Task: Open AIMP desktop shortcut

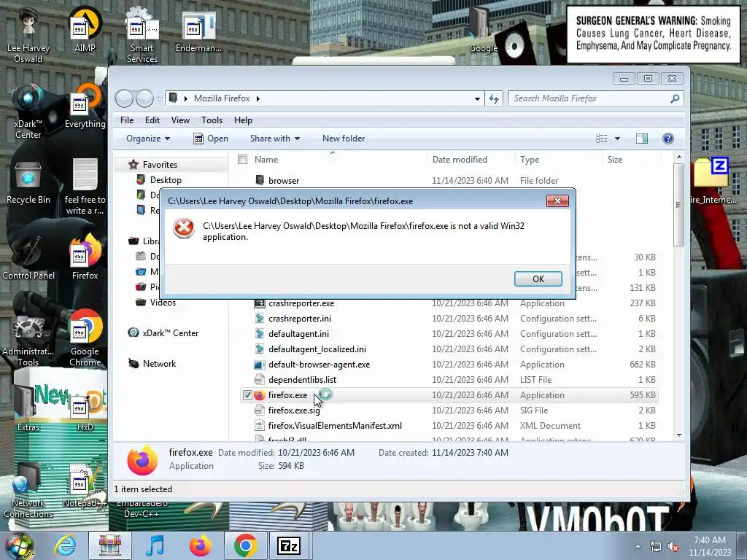Action: point(85,29)
